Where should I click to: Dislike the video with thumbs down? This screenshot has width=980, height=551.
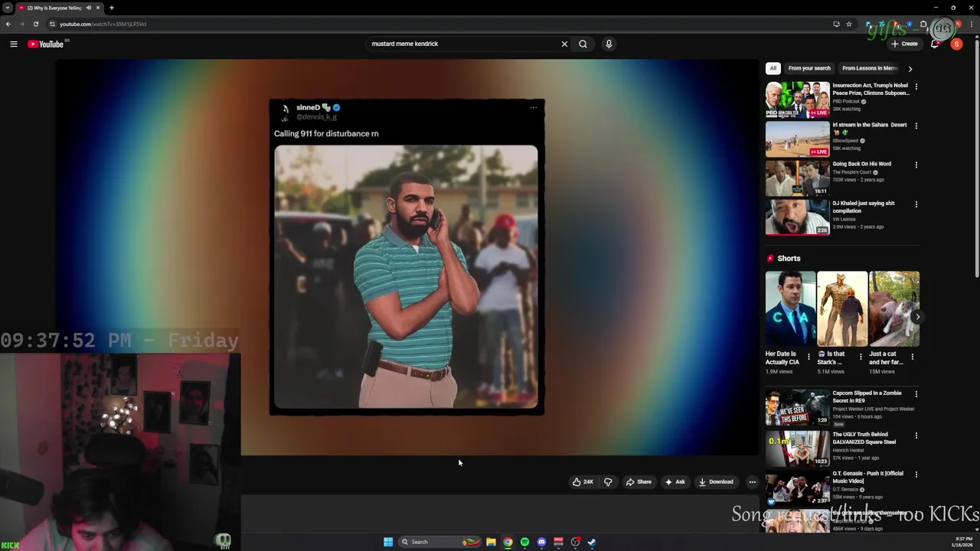click(608, 481)
